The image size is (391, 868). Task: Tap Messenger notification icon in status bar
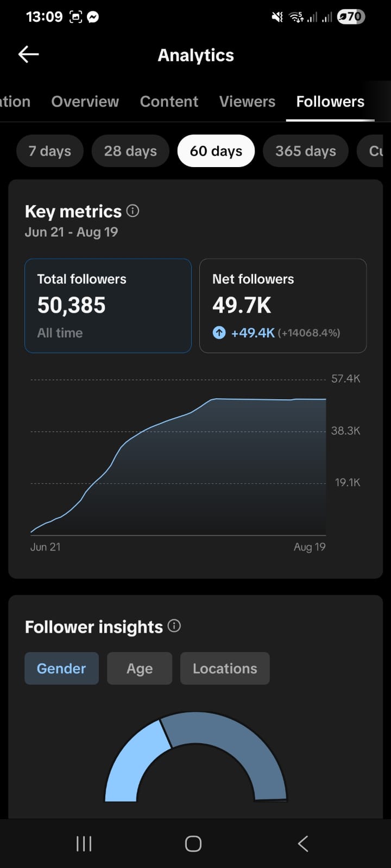(x=93, y=17)
